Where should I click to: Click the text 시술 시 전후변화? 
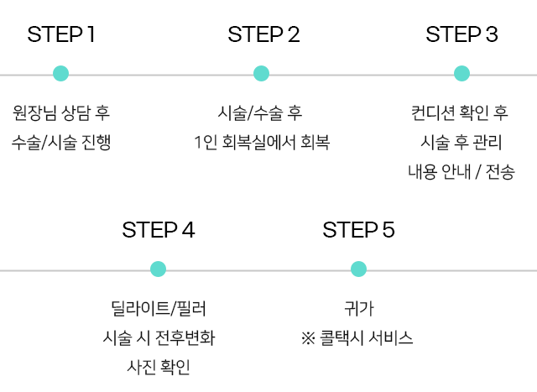pos(159,338)
